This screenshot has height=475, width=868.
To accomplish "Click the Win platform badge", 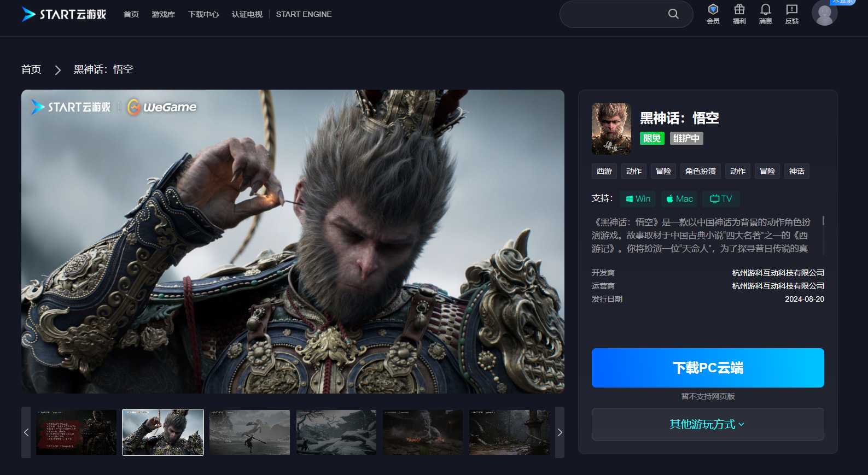I will click(638, 199).
